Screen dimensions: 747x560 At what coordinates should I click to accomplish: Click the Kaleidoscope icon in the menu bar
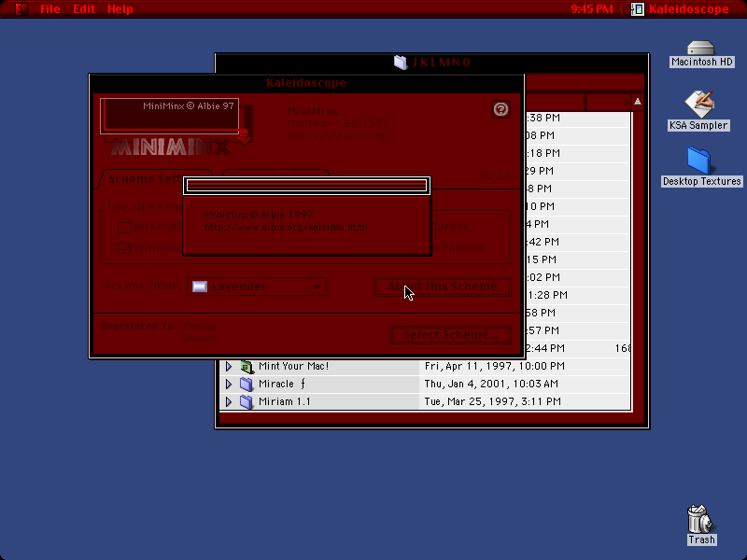click(x=638, y=9)
